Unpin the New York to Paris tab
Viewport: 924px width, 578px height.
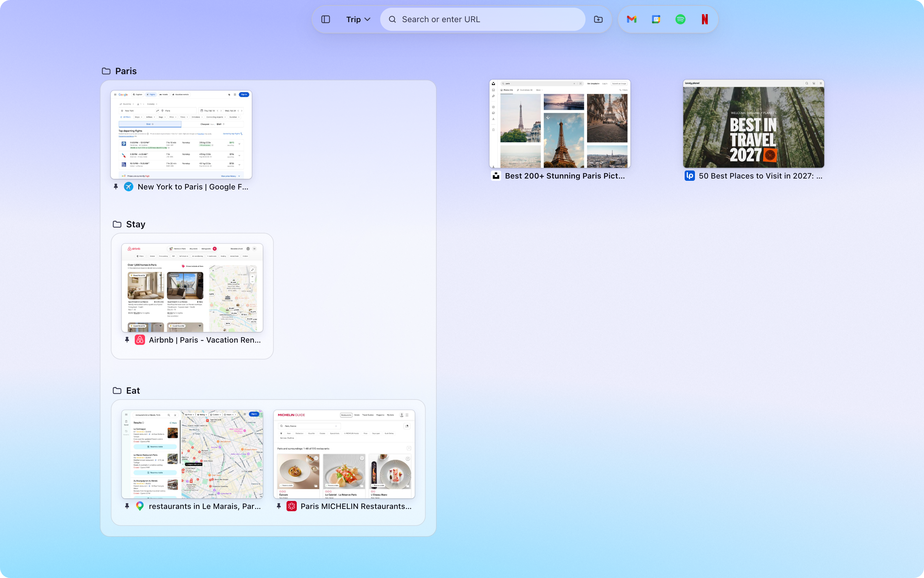[x=116, y=187]
